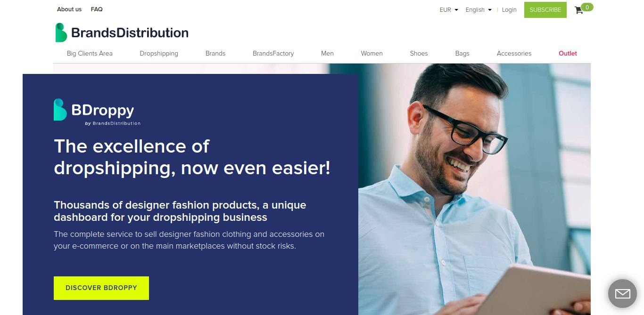Screen dimensions: 644x315
Task: Go to BrandsFactory section
Action: [273, 53]
